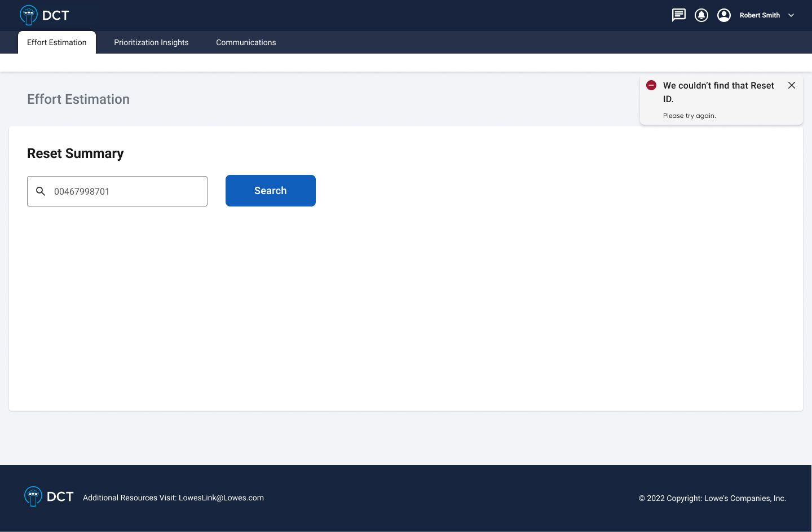Viewport: 812px width, 532px height.
Task: Click the blue Search button
Action: [x=271, y=191]
